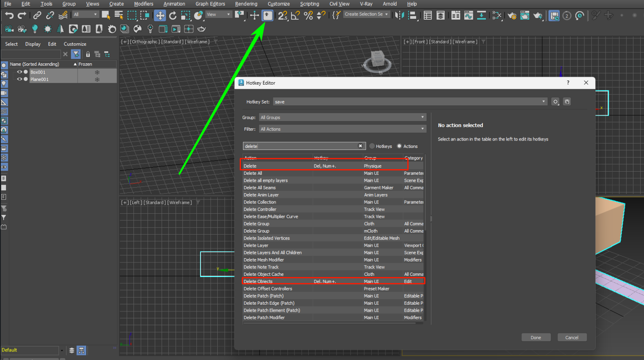Open the Curve Editor icon

click(x=468, y=16)
